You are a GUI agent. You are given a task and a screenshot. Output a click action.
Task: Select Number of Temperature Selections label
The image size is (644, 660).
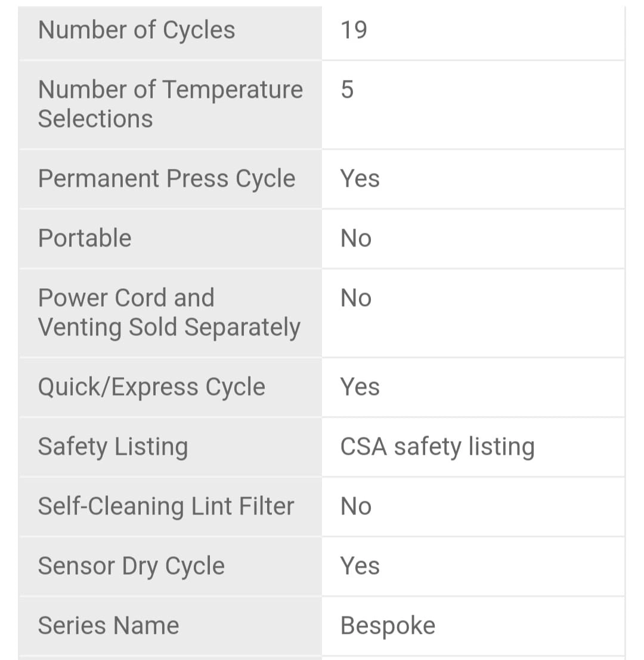click(x=171, y=104)
